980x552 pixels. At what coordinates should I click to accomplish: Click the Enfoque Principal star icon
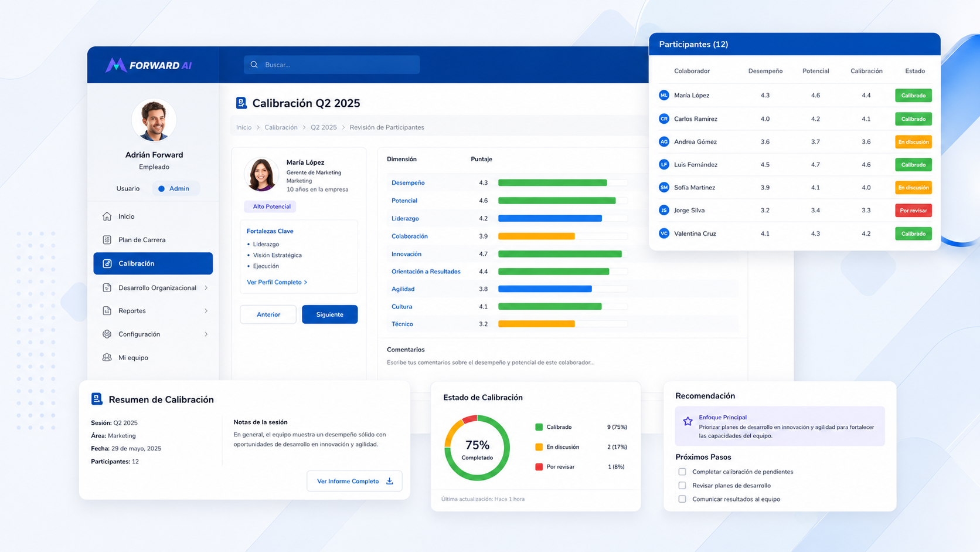[x=688, y=421]
